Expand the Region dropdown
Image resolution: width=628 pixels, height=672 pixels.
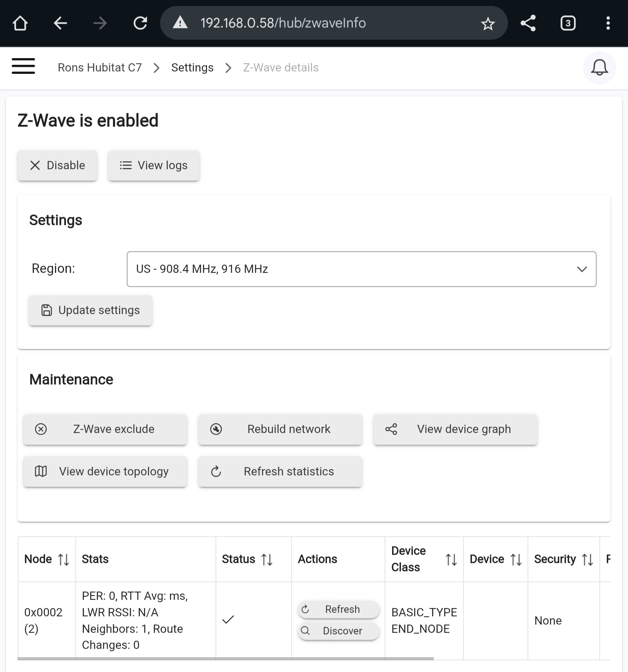361,269
